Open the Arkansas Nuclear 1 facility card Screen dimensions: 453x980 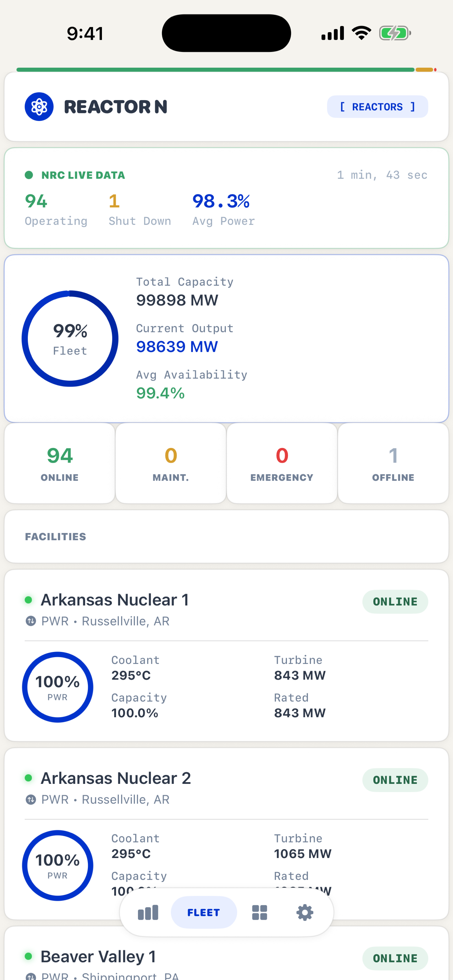coord(226,655)
